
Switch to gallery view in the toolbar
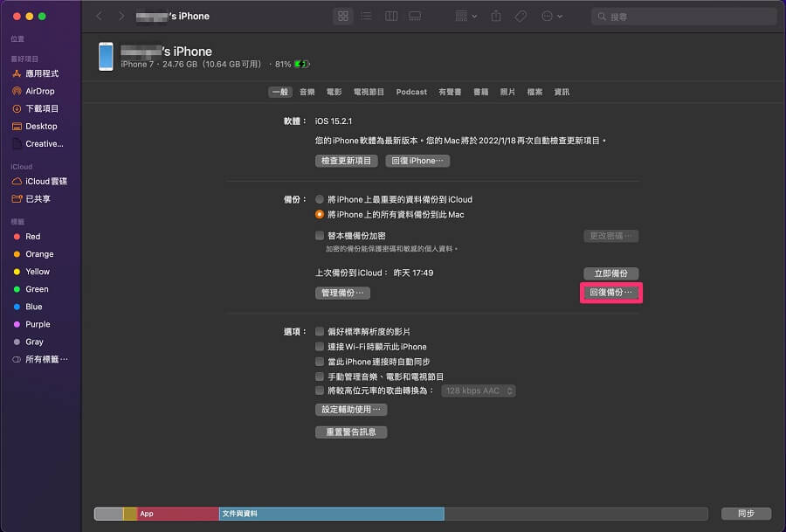tap(415, 16)
